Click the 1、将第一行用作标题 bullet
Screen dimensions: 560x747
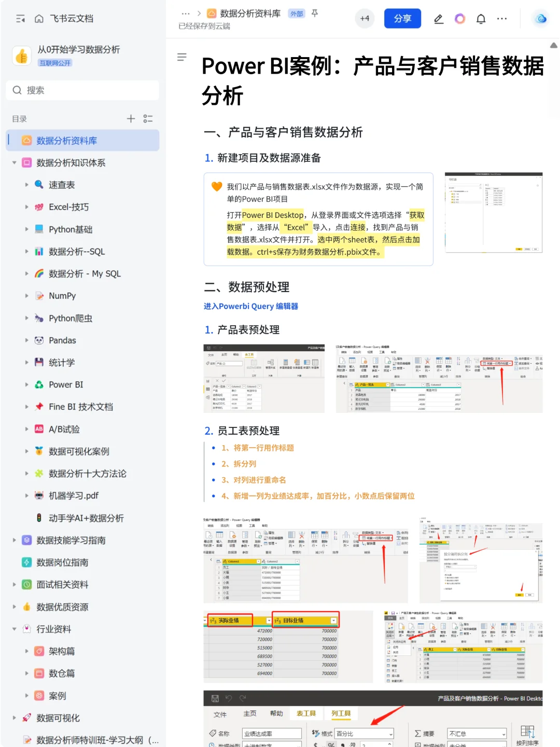(x=258, y=448)
